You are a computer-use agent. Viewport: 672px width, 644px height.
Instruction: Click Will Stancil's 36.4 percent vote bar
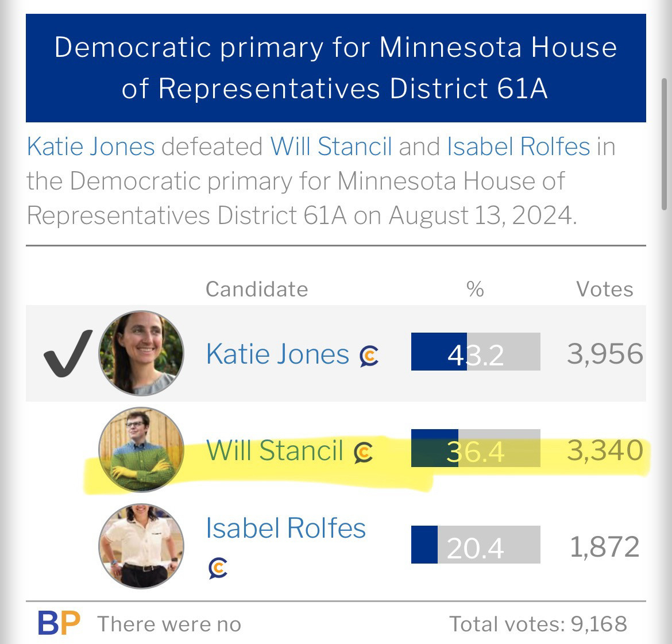point(476,448)
